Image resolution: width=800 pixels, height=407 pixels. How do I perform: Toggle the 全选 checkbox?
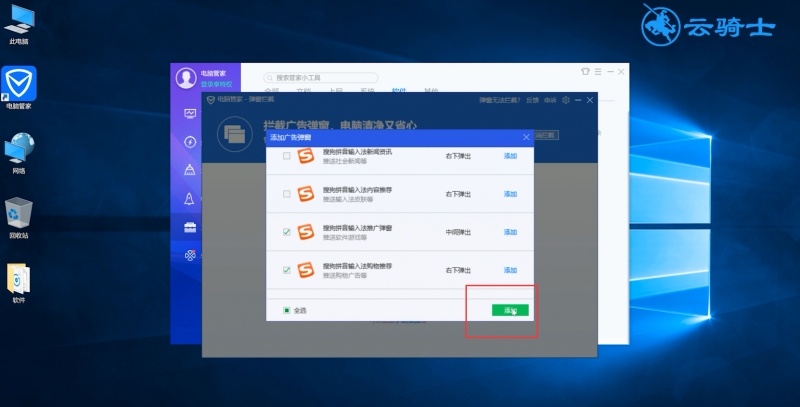pos(287,310)
